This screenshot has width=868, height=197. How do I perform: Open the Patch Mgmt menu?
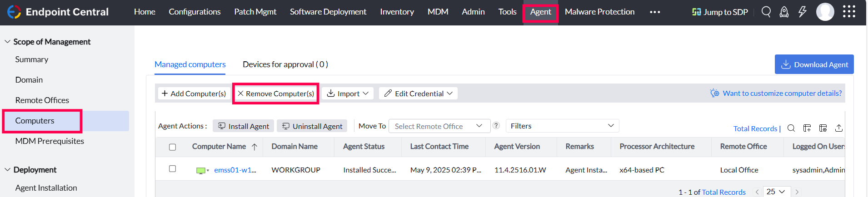click(255, 12)
